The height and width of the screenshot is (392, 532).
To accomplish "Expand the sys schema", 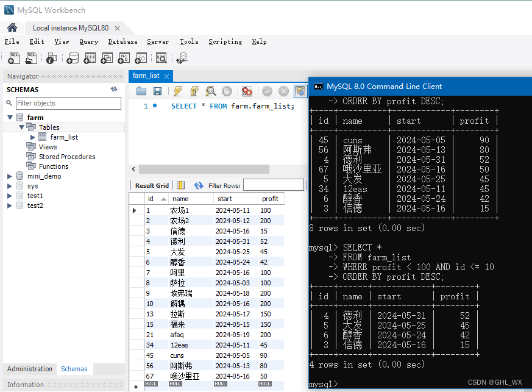I will (x=10, y=186).
